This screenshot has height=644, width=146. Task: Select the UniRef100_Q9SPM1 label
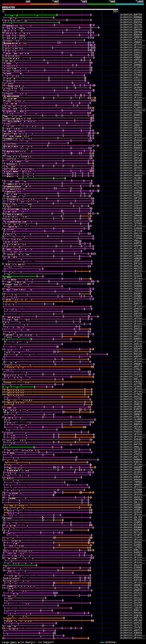(131, 246)
